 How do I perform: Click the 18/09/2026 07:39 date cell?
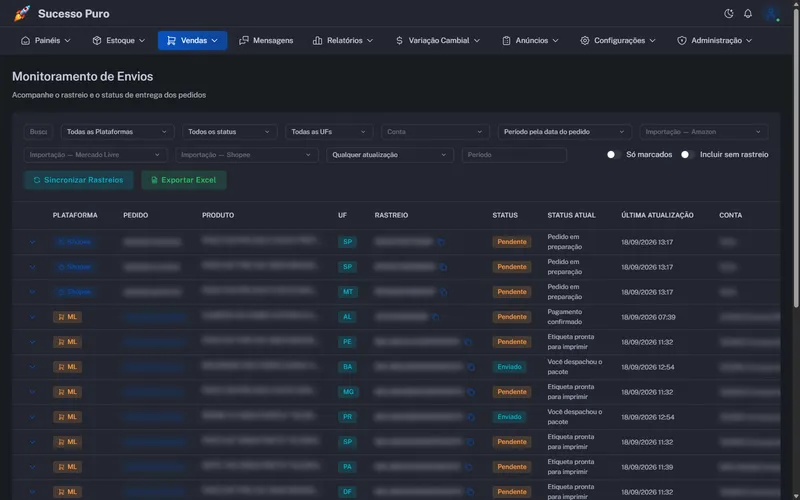click(x=648, y=317)
